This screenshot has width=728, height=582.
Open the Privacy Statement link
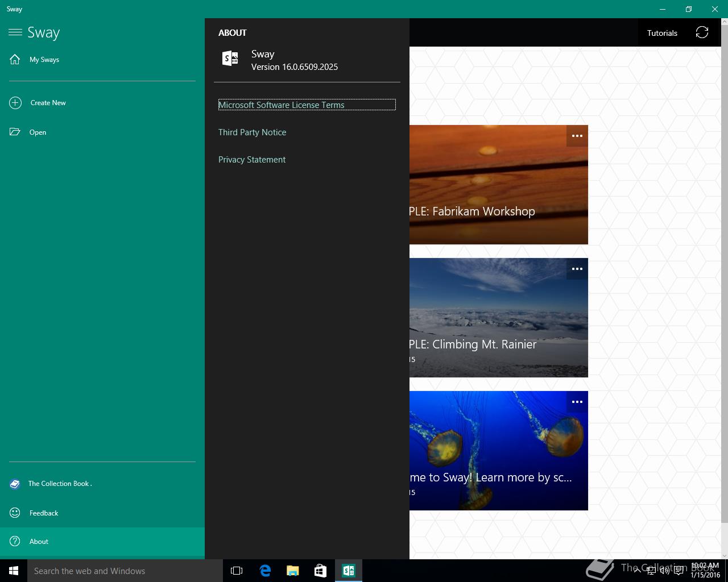click(x=252, y=160)
